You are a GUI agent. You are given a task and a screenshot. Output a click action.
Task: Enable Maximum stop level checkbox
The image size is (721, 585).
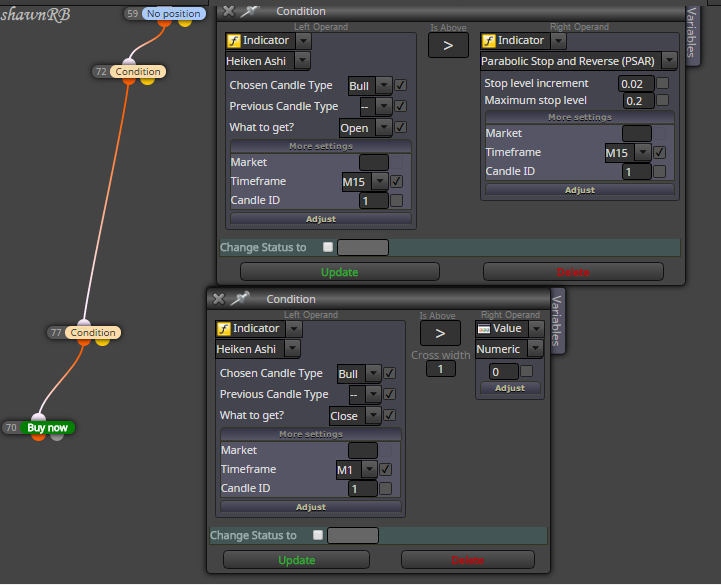[x=663, y=100]
